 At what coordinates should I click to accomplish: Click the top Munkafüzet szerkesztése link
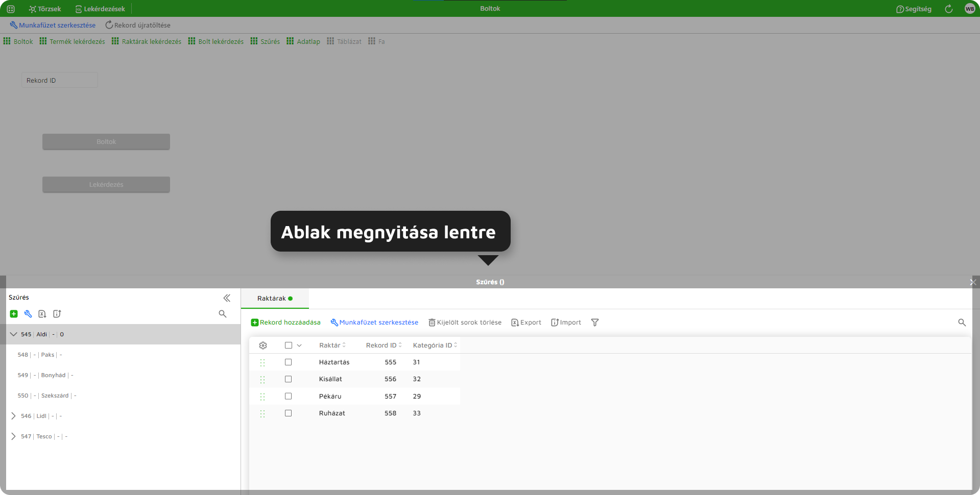click(x=53, y=25)
